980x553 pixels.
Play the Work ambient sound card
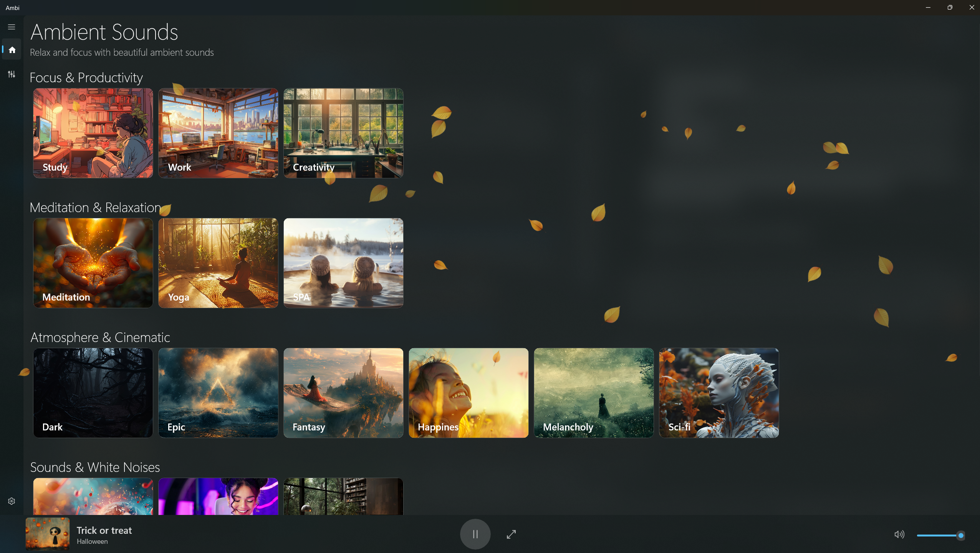tap(218, 133)
